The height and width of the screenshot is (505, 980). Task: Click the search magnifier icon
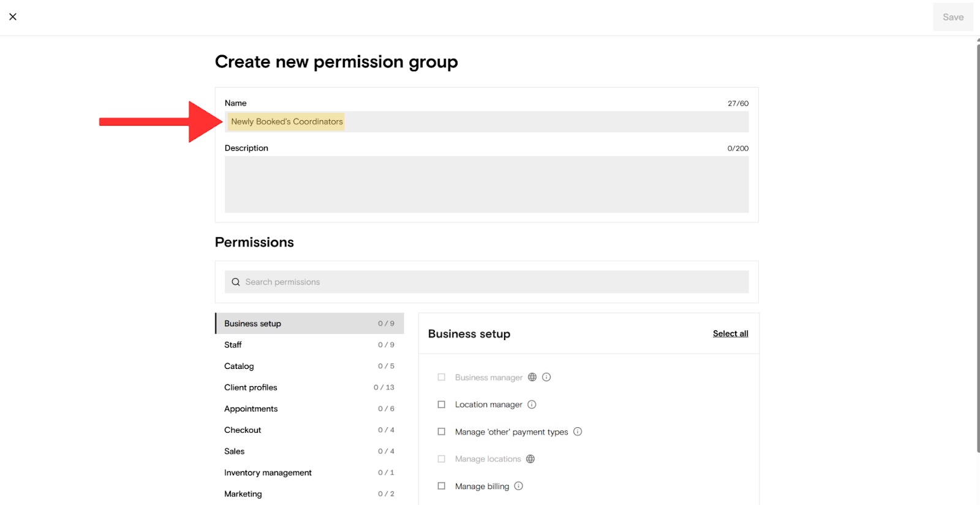(236, 282)
